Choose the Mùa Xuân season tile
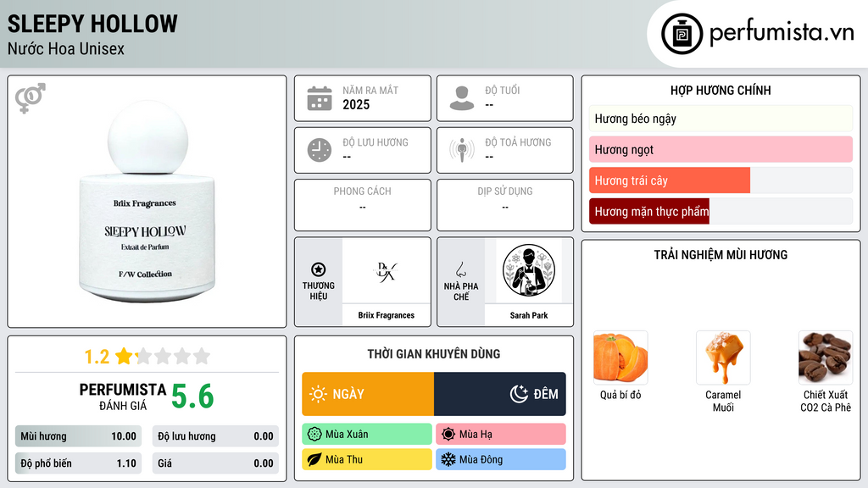The height and width of the screenshot is (488, 868). (367, 435)
